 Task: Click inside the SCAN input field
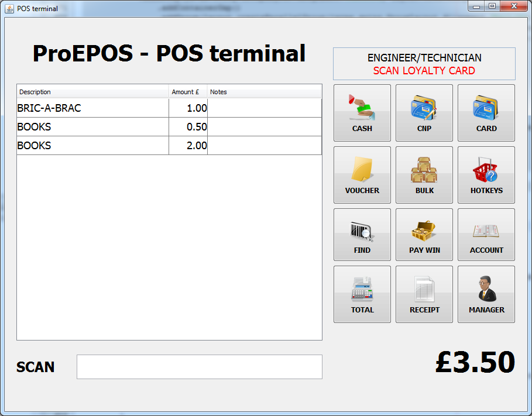(199, 367)
